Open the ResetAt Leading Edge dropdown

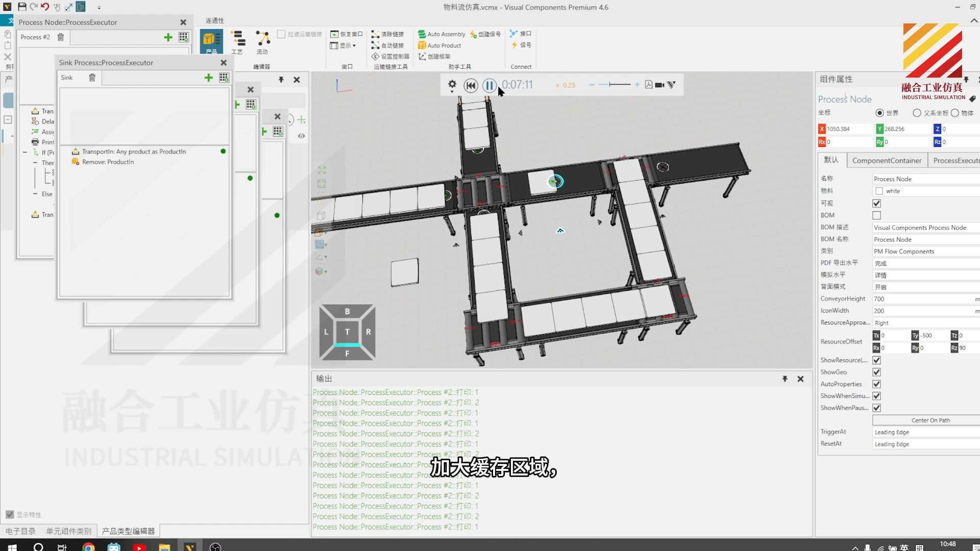click(926, 444)
